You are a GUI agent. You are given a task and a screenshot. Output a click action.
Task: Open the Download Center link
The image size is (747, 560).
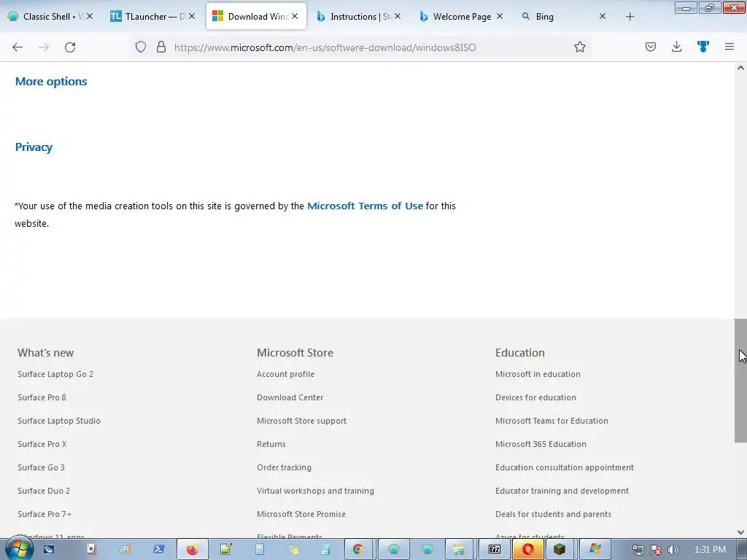pos(290,397)
